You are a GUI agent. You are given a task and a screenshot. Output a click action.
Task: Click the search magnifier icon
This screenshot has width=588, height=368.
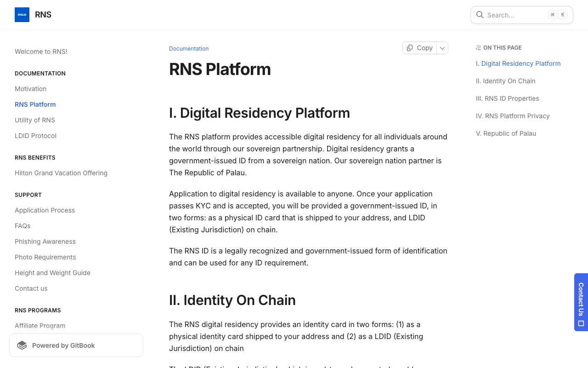tap(480, 15)
